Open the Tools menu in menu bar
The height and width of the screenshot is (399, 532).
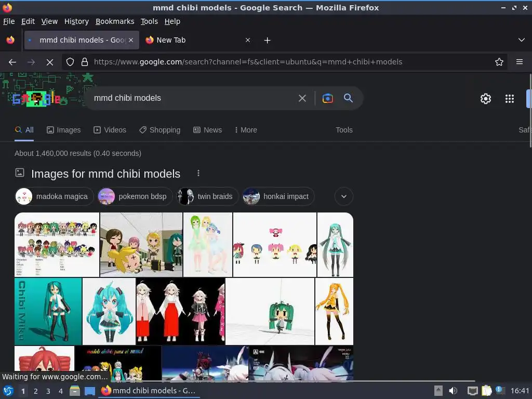(x=149, y=21)
